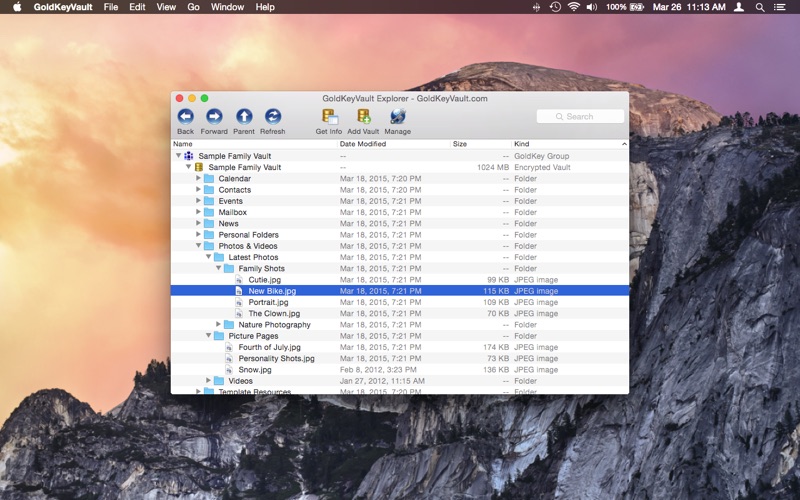Open the Wi-Fi status menu
The image size is (800, 500).
tap(573, 7)
